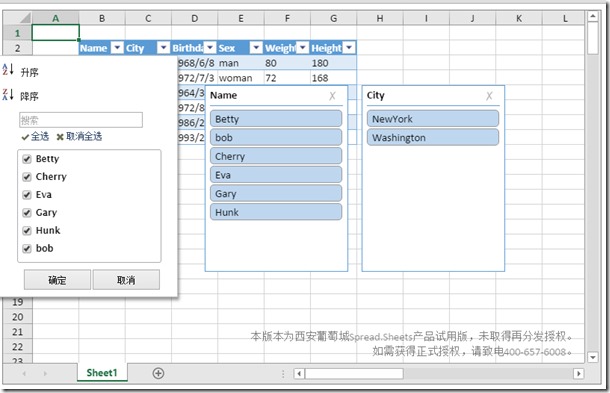This screenshot has width=610, height=393.
Task: Click the cell containing man
Action: [x=241, y=63]
